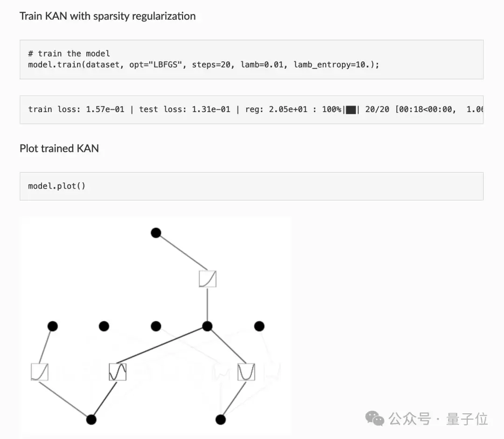
Task: Click the "Plot trained KAN" heading
Action: coord(59,149)
